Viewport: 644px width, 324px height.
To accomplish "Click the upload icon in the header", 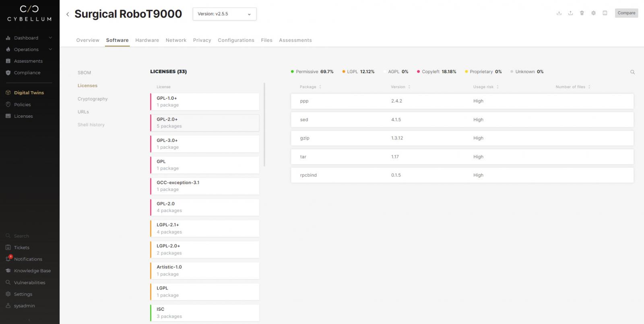I will (570, 13).
